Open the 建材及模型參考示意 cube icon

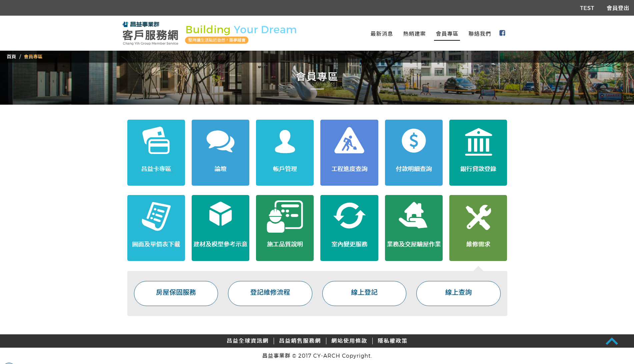click(x=220, y=214)
